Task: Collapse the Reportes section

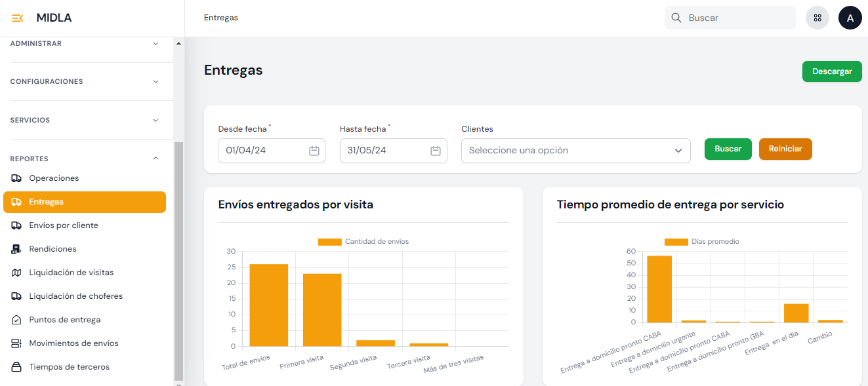Action: (x=155, y=159)
